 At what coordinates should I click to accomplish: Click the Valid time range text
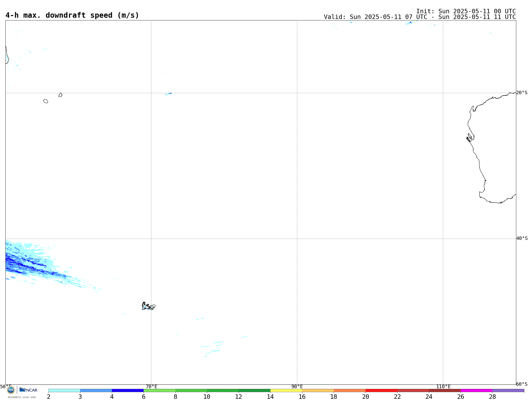(x=420, y=17)
